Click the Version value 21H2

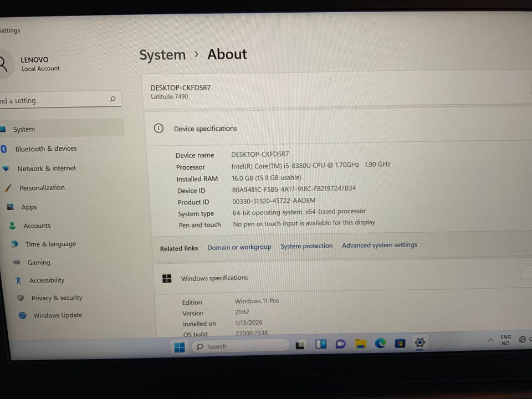pos(242,312)
